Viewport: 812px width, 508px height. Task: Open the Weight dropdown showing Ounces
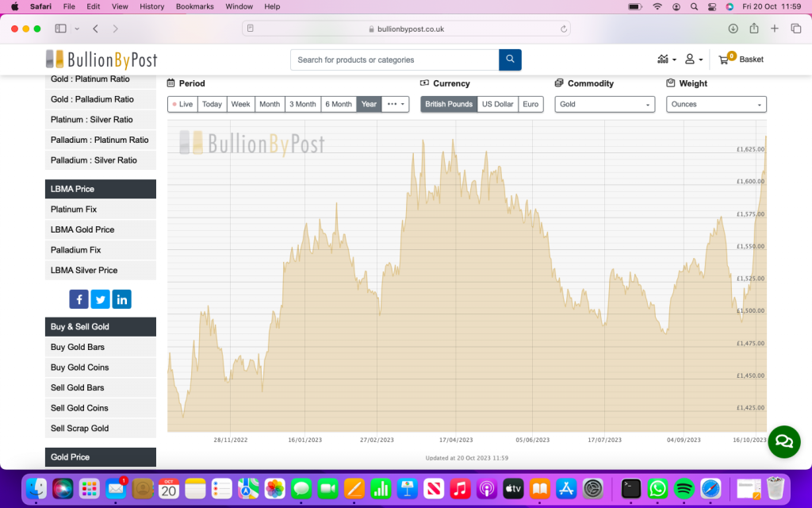click(x=716, y=104)
